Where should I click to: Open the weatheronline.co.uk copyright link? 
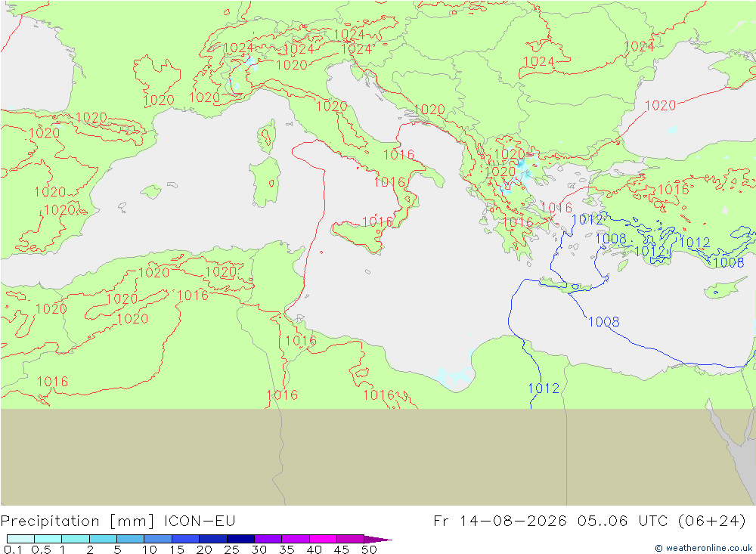pyautogui.click(x=703, y=548)
